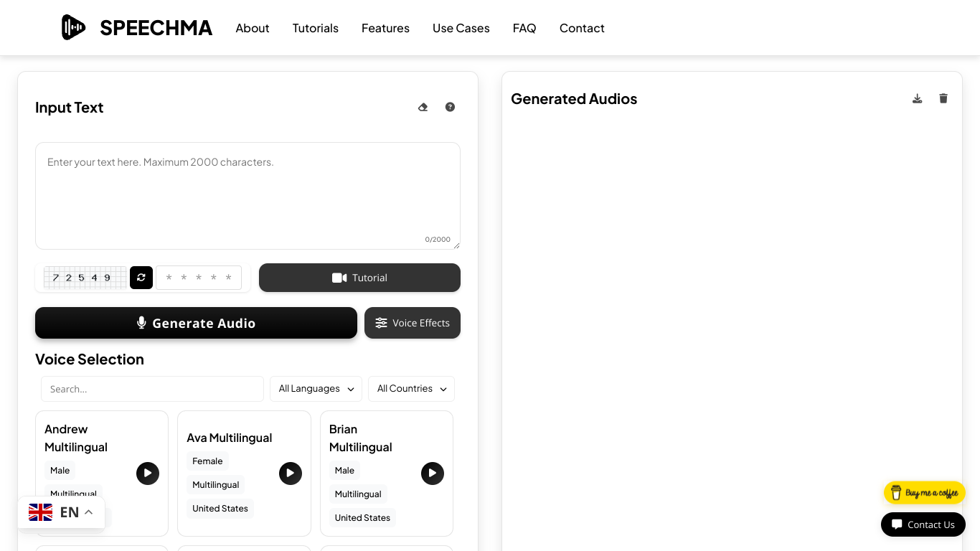Open the FAQ navigation link
Image resolution: width=980 pixels, height=551 pixels.
click(x=524, y=28)
